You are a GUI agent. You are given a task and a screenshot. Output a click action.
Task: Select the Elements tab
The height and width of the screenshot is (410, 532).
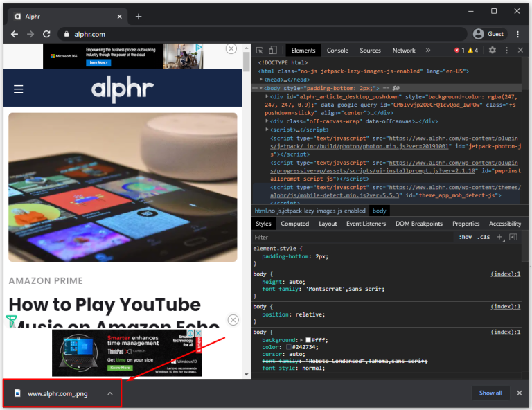pos(303,51)
